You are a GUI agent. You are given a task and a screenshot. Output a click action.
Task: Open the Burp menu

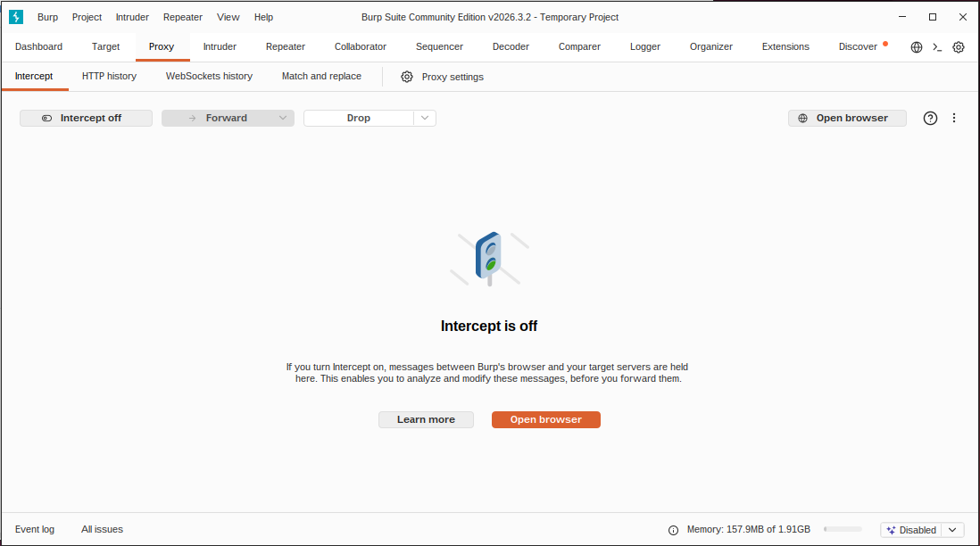coord(47,18)
